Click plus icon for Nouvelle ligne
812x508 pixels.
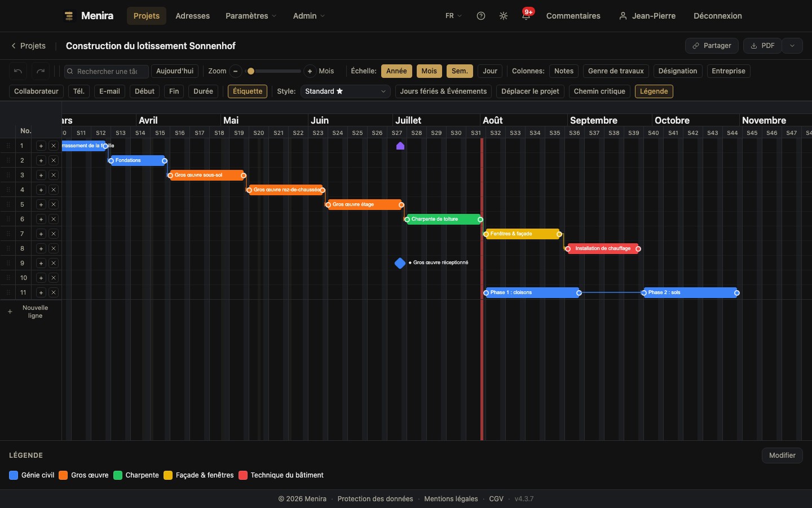point(10,312)
